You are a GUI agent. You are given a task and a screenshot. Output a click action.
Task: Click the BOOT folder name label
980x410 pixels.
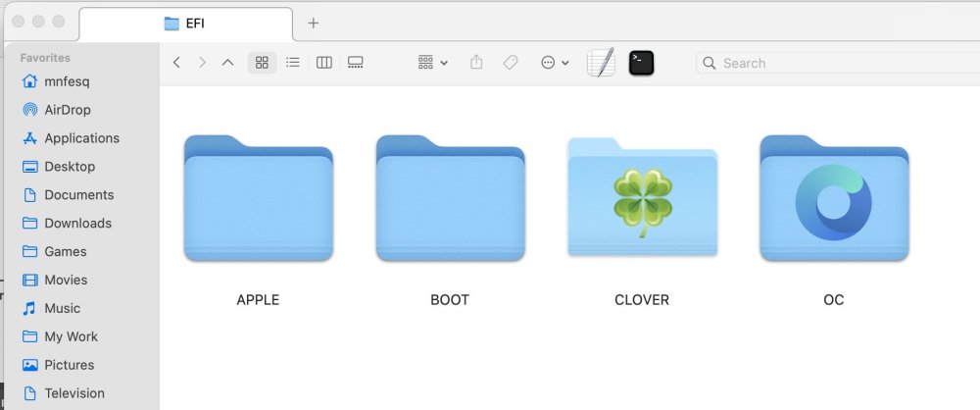tap(450, 300)
